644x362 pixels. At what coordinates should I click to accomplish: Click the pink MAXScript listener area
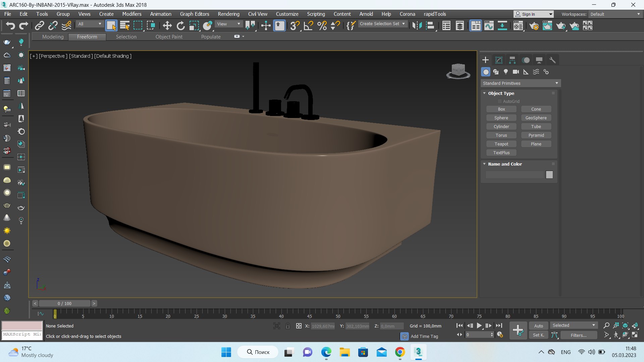coord(22,325)
